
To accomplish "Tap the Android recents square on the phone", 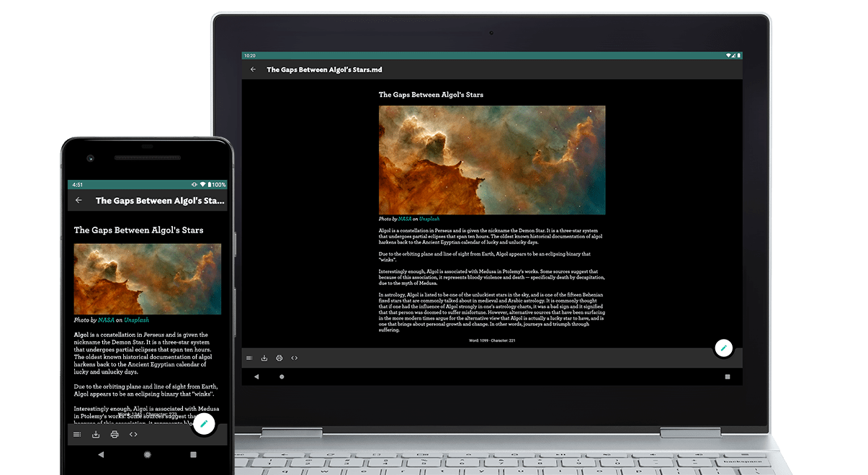I will tap(193, 455).
